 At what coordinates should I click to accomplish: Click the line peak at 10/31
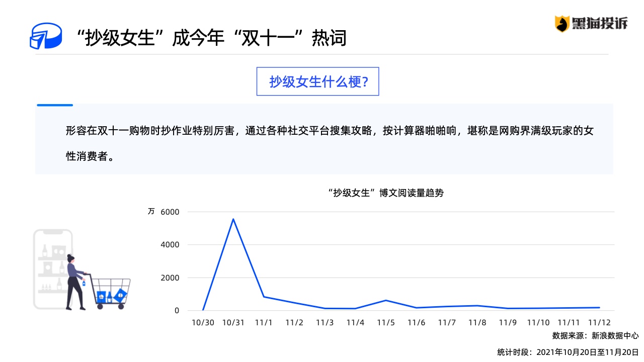pyautogui.click(x=233, y=219)
